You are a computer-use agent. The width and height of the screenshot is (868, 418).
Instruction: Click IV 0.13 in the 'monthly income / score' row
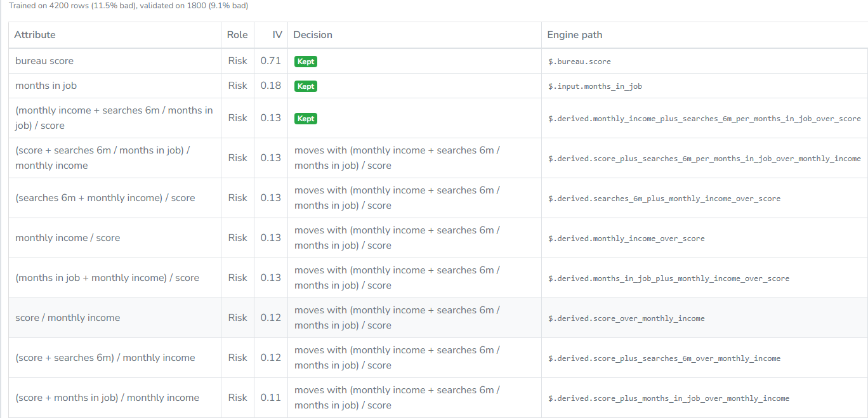271,238
